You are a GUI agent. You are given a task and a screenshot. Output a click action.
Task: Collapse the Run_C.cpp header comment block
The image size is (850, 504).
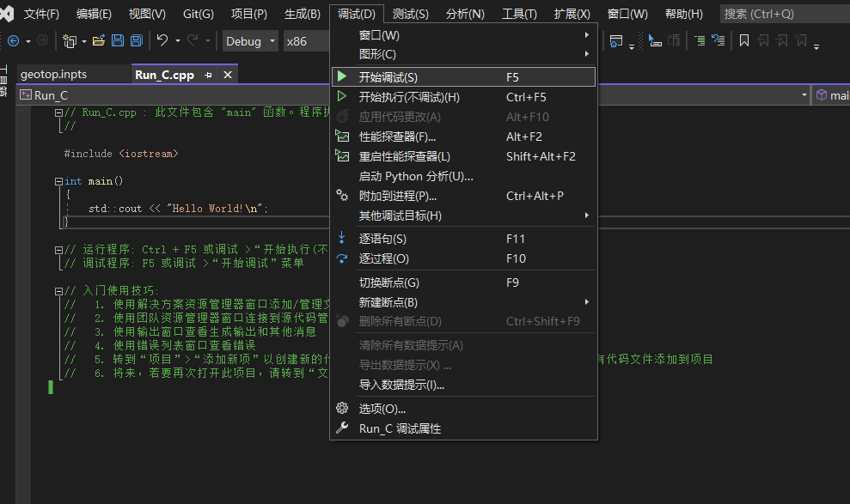(x=58, y=112)
